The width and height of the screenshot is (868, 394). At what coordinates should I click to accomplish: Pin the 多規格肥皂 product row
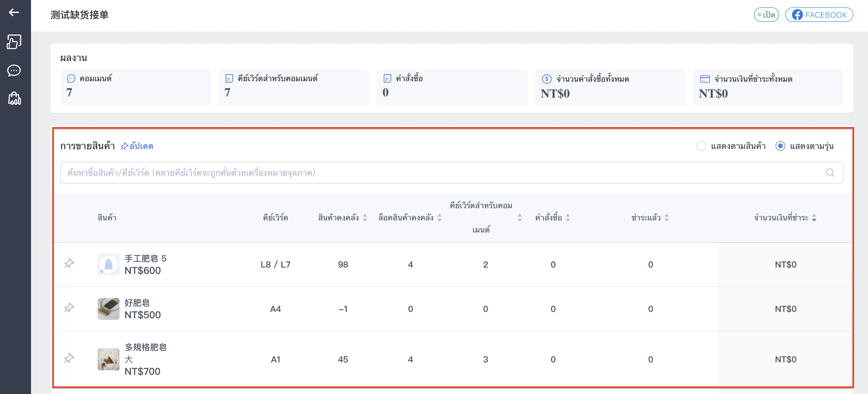(69, 358)
